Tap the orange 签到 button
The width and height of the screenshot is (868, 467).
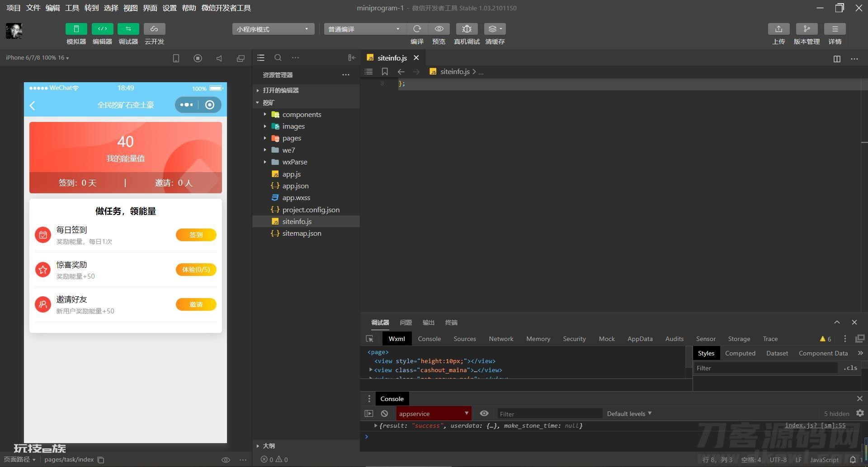pos(196,235)
